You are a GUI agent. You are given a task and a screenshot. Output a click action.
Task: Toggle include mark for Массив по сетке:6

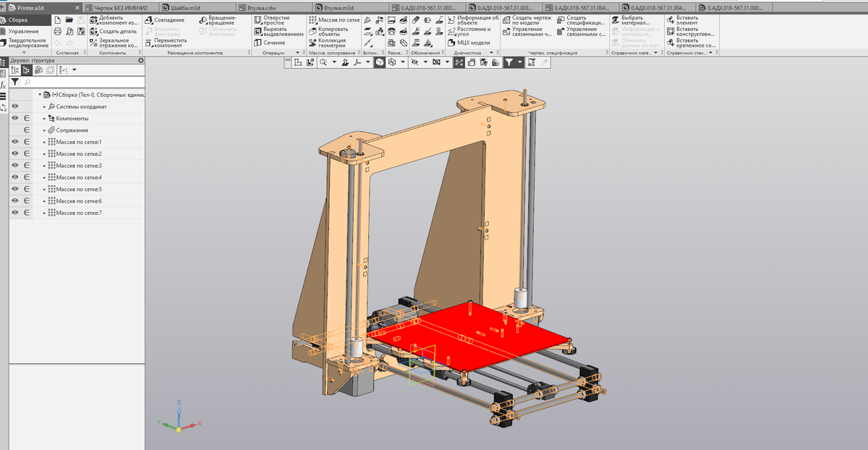pyautogui.click(x=27, y=201)
